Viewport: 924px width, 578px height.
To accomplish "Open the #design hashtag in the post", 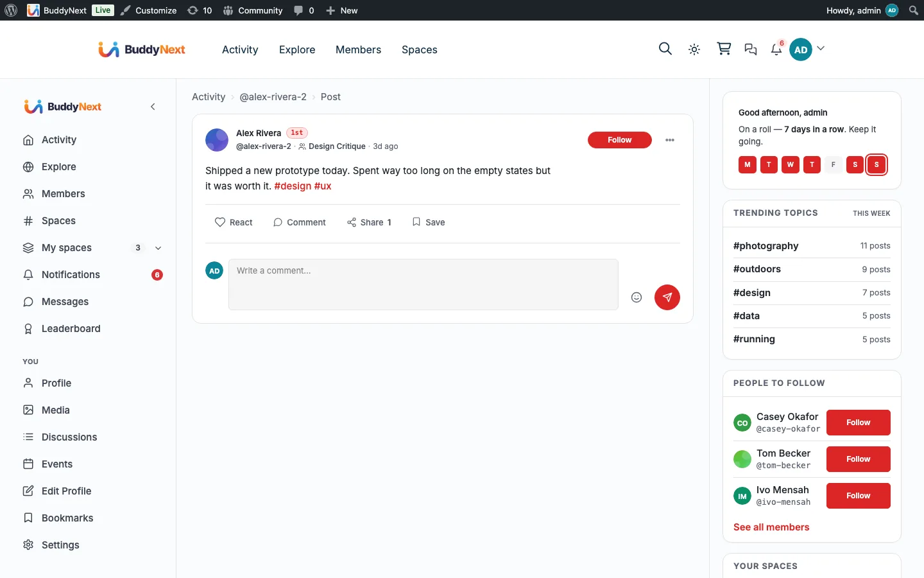I will tap(293, 186).
